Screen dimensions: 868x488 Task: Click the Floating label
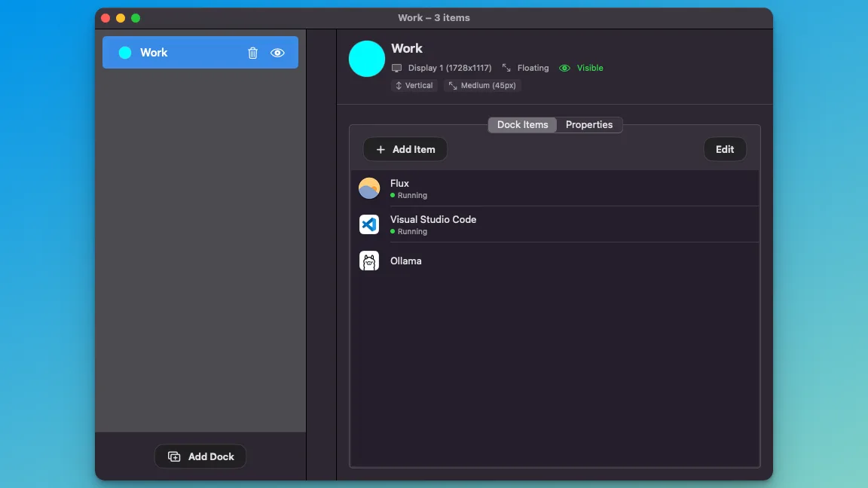(x=533, y=68)
